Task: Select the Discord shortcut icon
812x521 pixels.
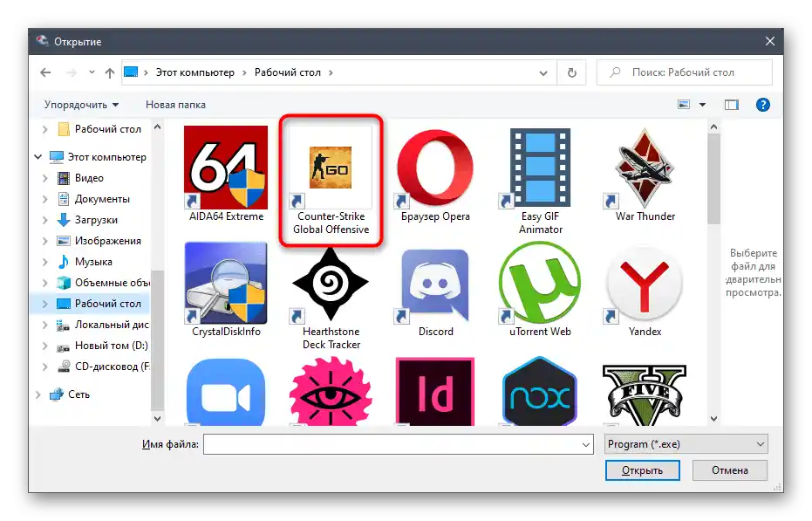Action: [435, 283]
